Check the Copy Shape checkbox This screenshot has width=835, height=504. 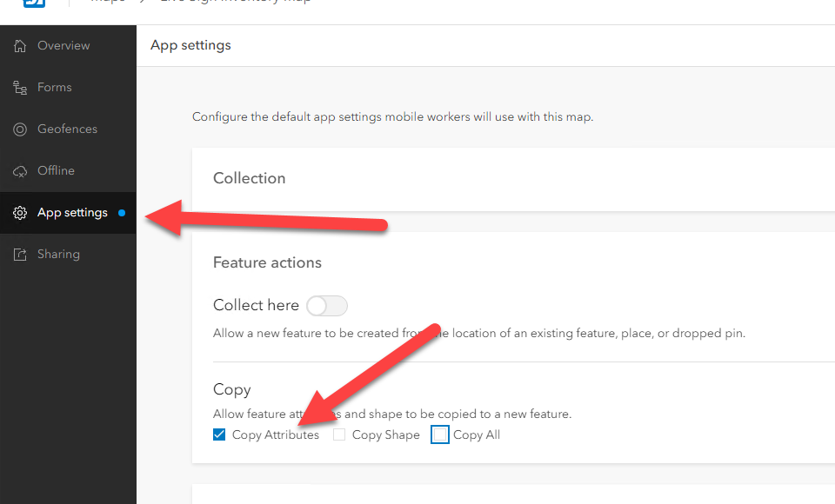[x=339, y=435]
